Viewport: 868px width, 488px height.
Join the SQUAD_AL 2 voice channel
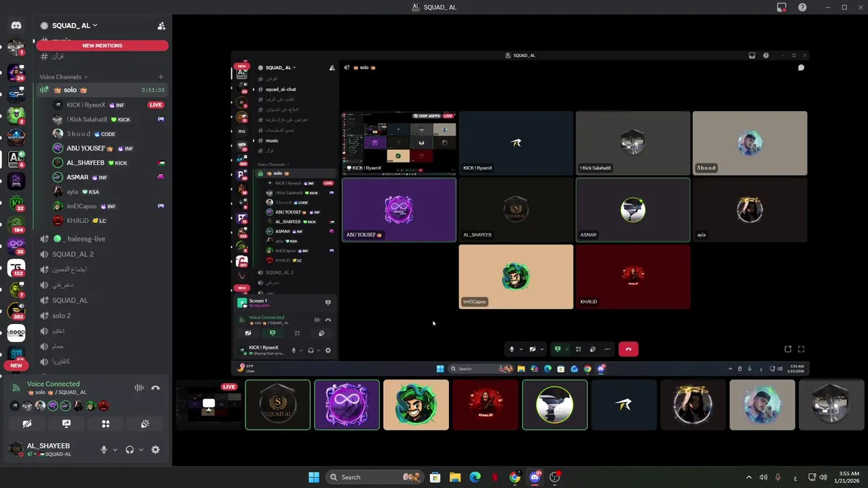click(102, 254)
